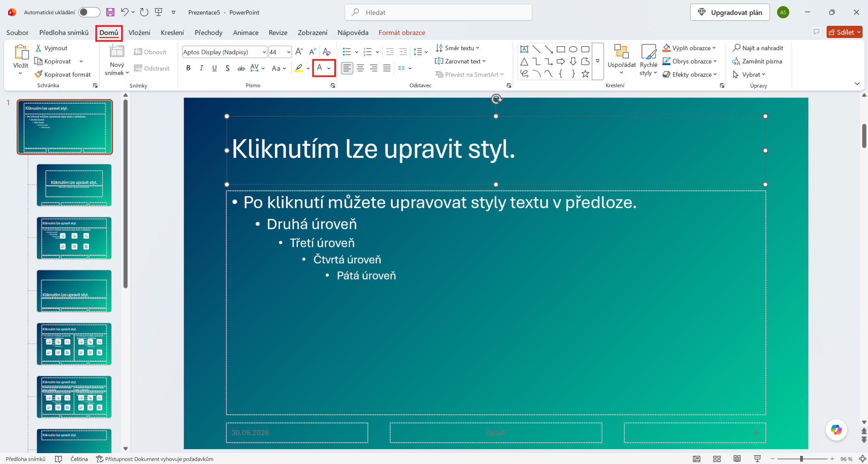Align text left
This screenshot has width=868, height=464.
pos(347,68)
